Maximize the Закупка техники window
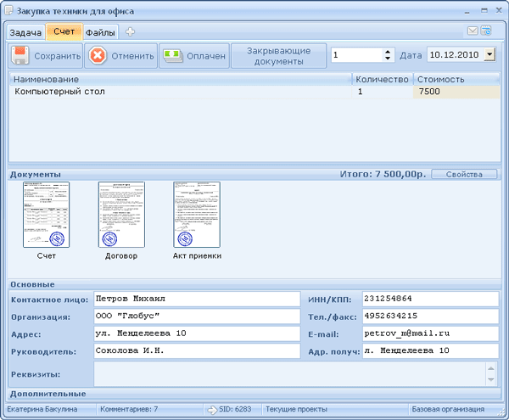The width and height of the screenshot is (509, 420). pyautogui.click(x=484, y=11)
